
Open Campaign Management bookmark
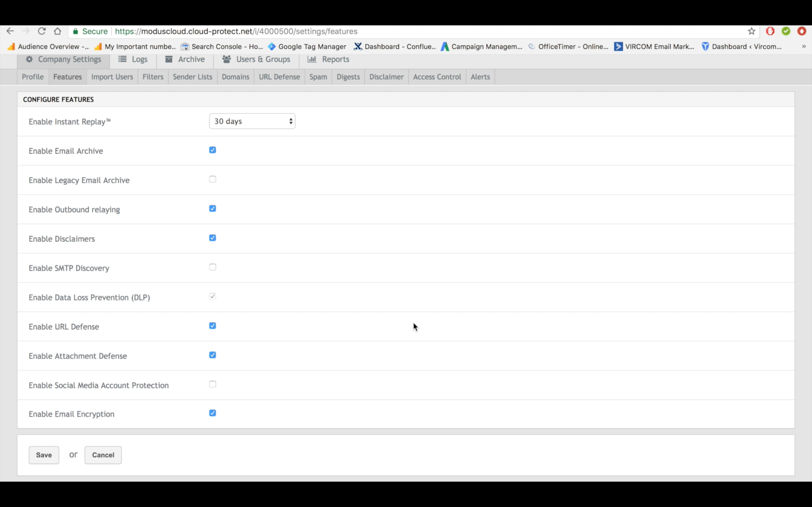click(482, 46)
